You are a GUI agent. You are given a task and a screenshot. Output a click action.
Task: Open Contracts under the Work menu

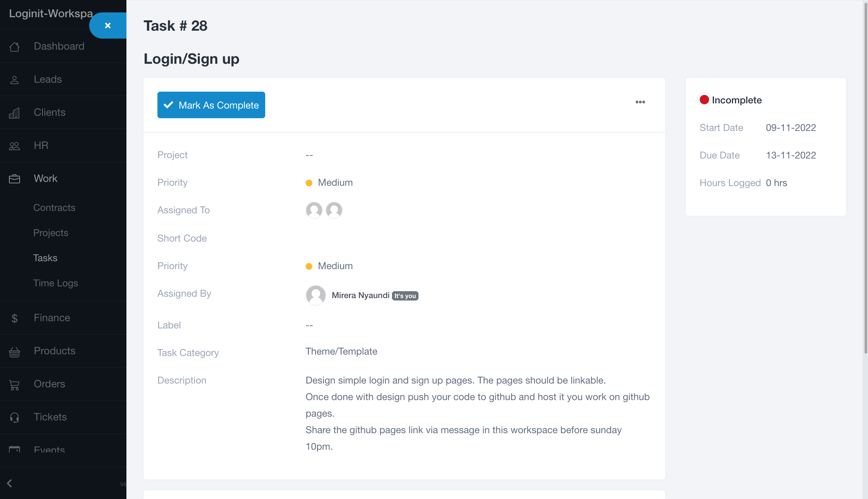point(54,207)
